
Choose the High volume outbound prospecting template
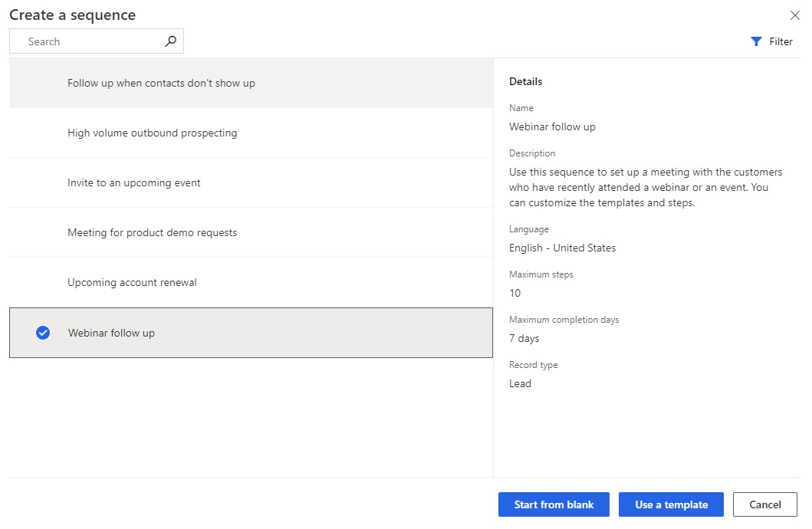(x=152, y=133)
